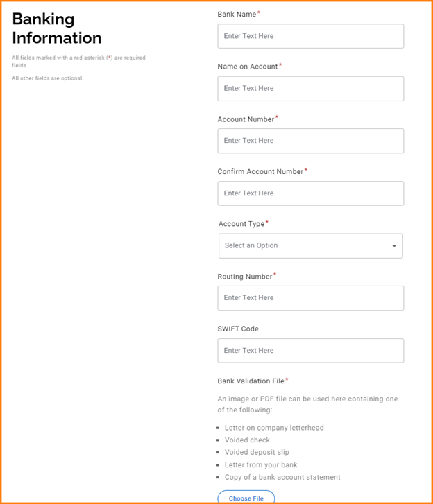Viewport: 433px width, 504px height.
Task: Click the Account Type dropdown arrow icon
Action: [x=394, y=246]
